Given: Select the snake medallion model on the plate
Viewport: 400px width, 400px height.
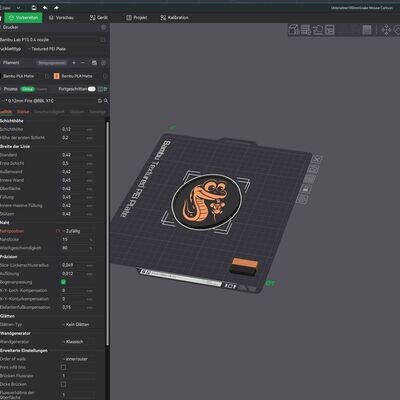Looking at the screenshot, I should 207,202.
